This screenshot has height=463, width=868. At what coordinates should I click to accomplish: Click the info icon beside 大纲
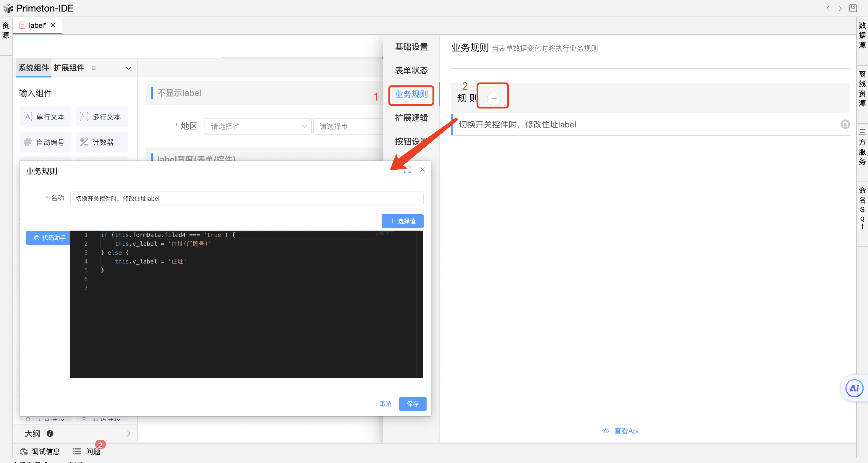pos(50,434)
